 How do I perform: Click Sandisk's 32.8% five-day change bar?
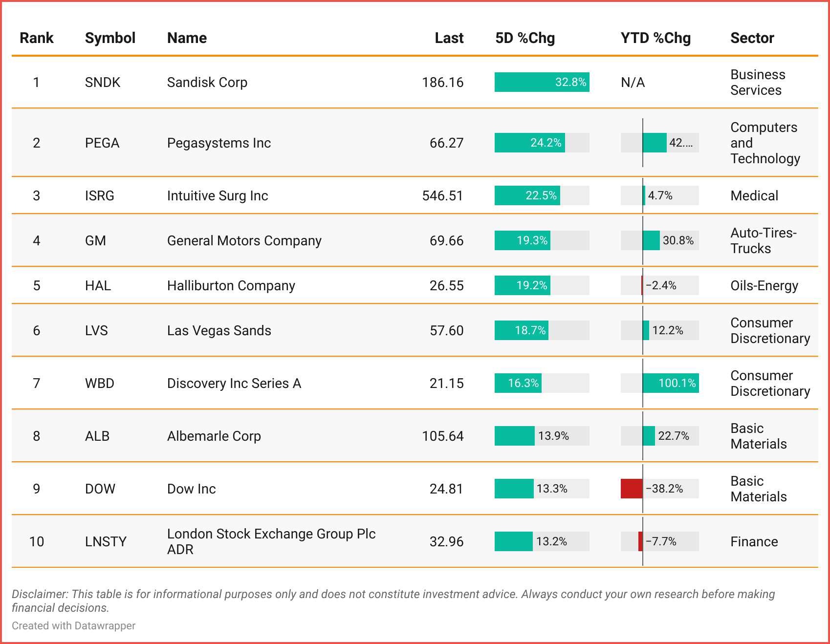click(542, 82)
